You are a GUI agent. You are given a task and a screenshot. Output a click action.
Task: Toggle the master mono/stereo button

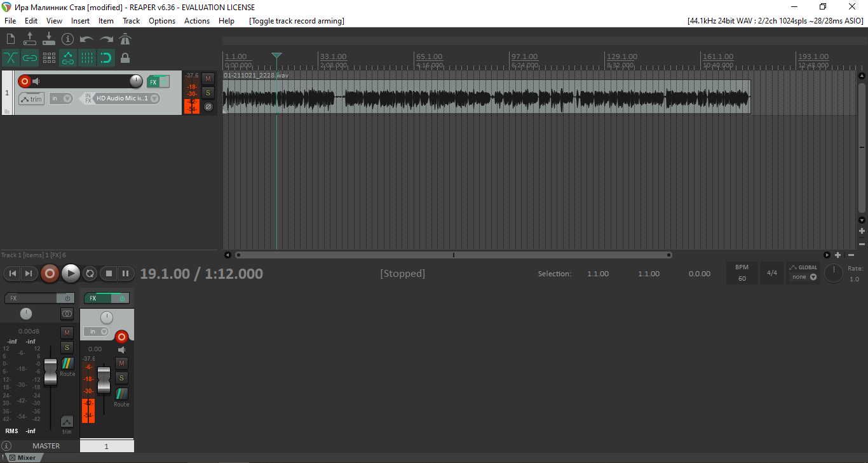coord(67,314)
